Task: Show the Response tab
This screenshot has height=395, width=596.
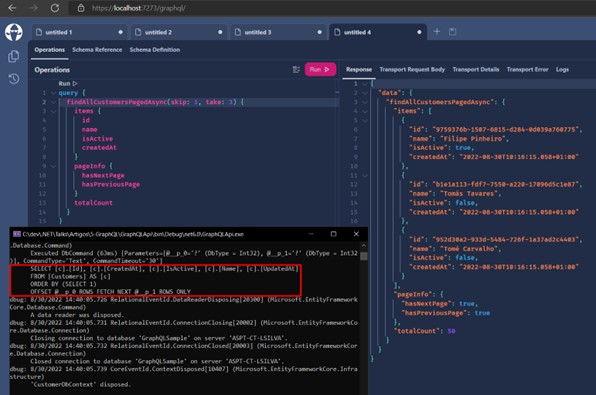Action: click(359, 70)
